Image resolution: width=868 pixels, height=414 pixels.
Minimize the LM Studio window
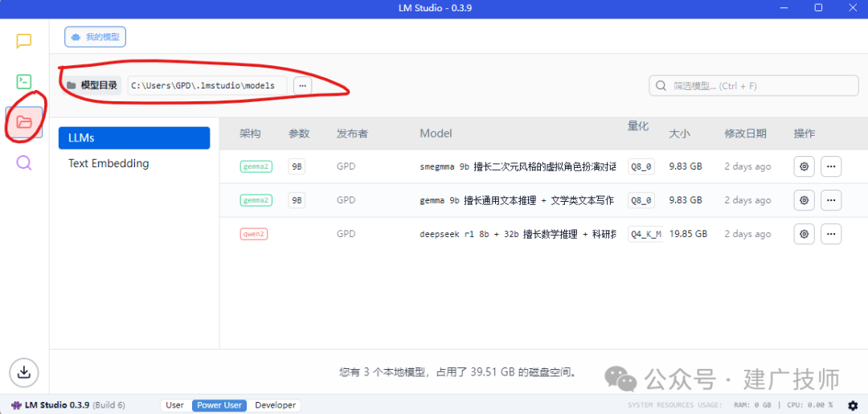(x=784, y=8)
